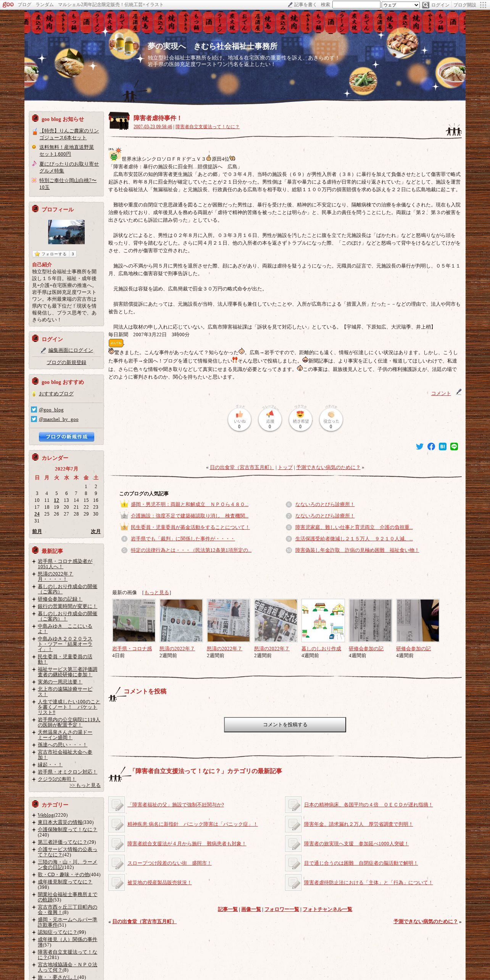
Task: Open the コメント link below the article
Action: click(441, 393)
